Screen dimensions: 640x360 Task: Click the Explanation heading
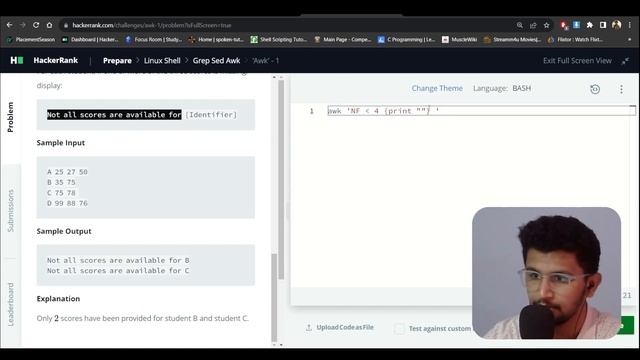coord(58,298)
